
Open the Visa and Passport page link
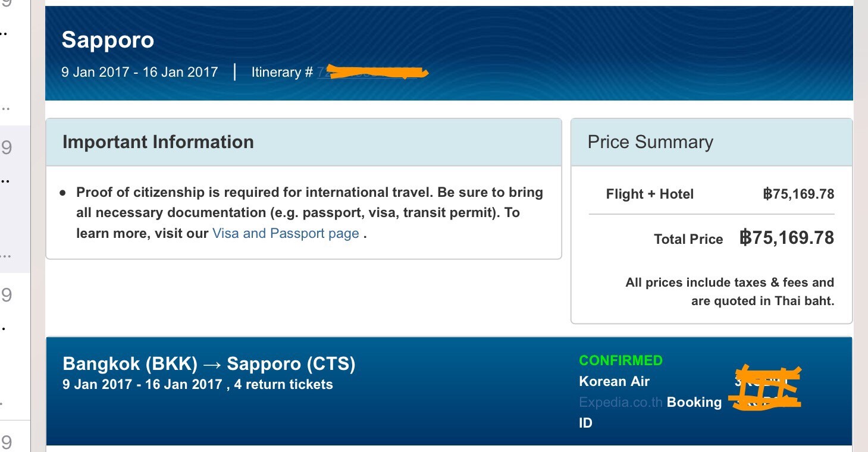tap(286, 233)
